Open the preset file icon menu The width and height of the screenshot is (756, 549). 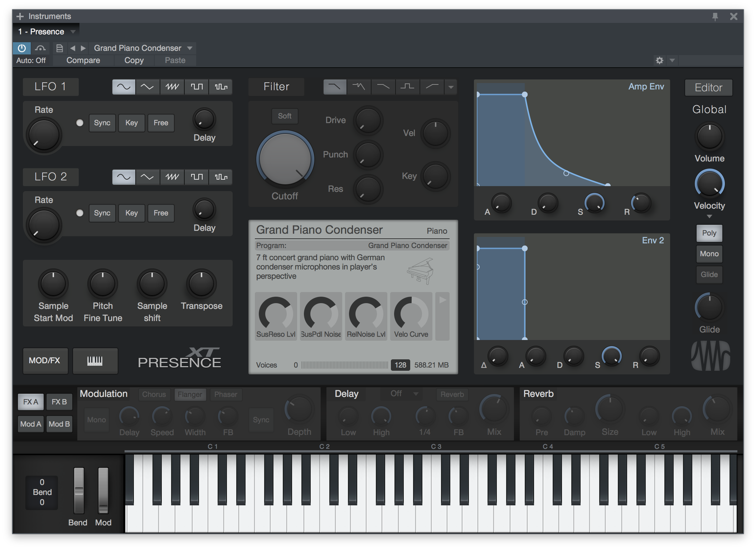[x=60, y=48]
